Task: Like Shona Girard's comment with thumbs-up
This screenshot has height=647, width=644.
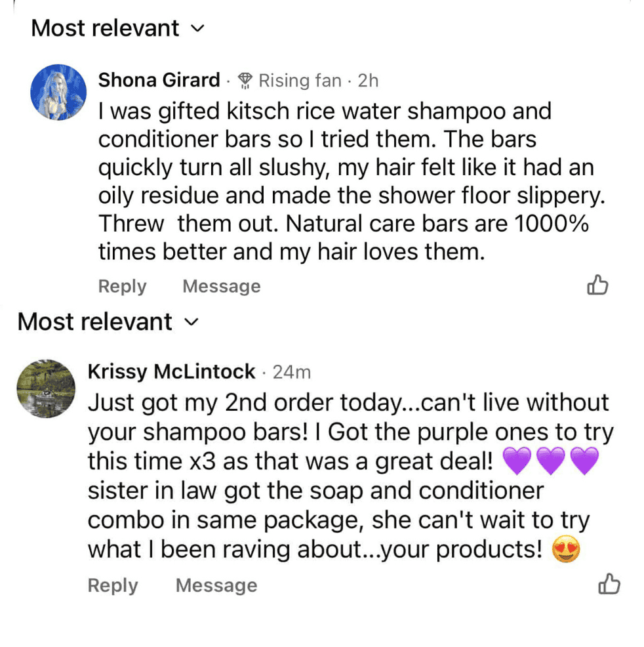Action: pyautogui.click(x=597, y=285)
